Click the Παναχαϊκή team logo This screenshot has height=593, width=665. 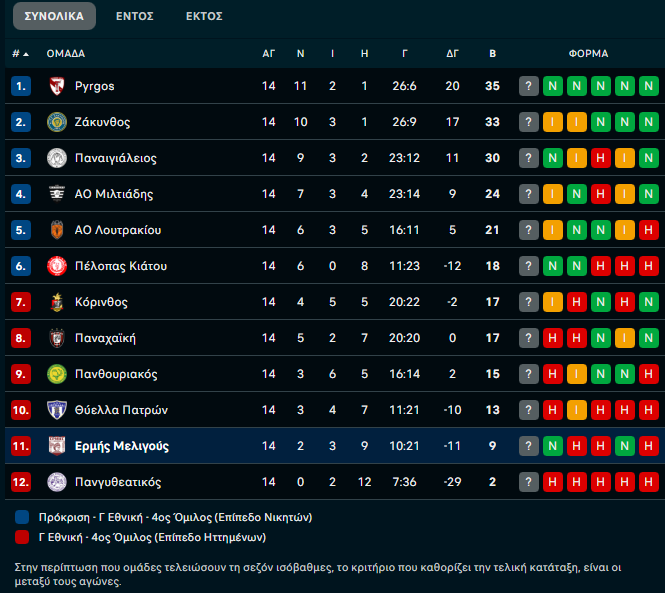pos(57,338)
